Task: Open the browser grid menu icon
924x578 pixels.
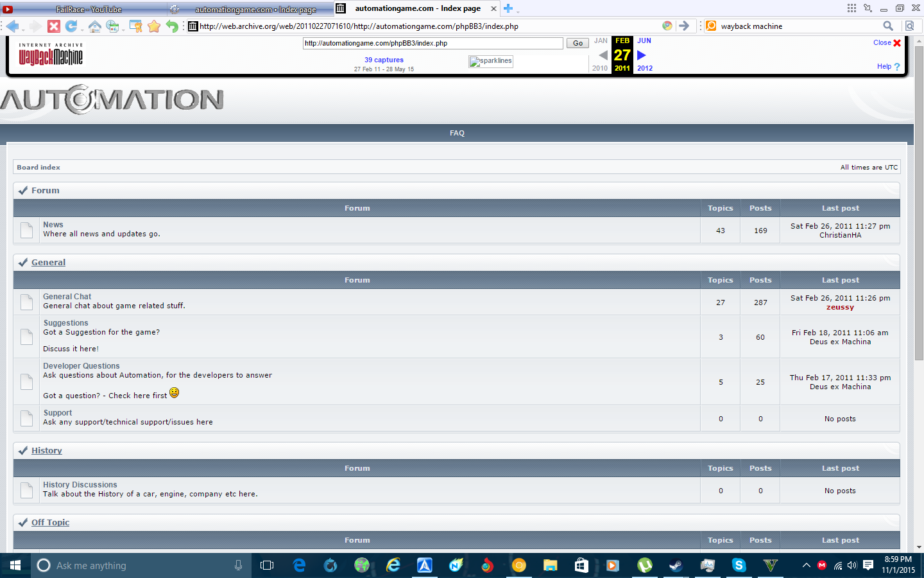Action: [x=851, y=8]
